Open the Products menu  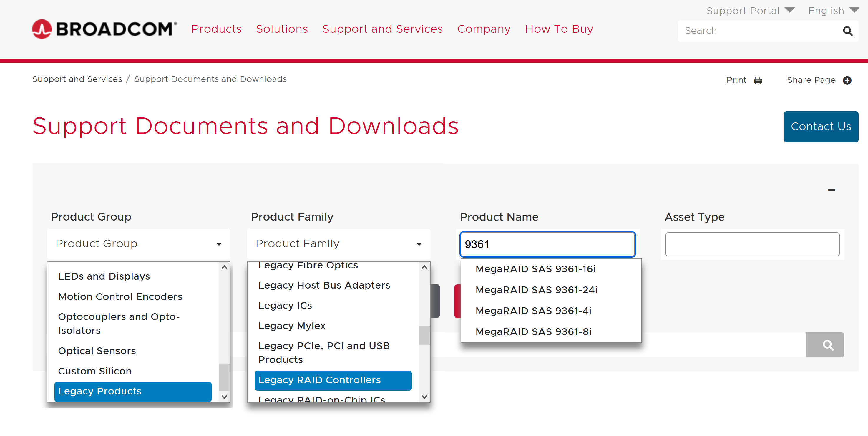click(216, 29)
